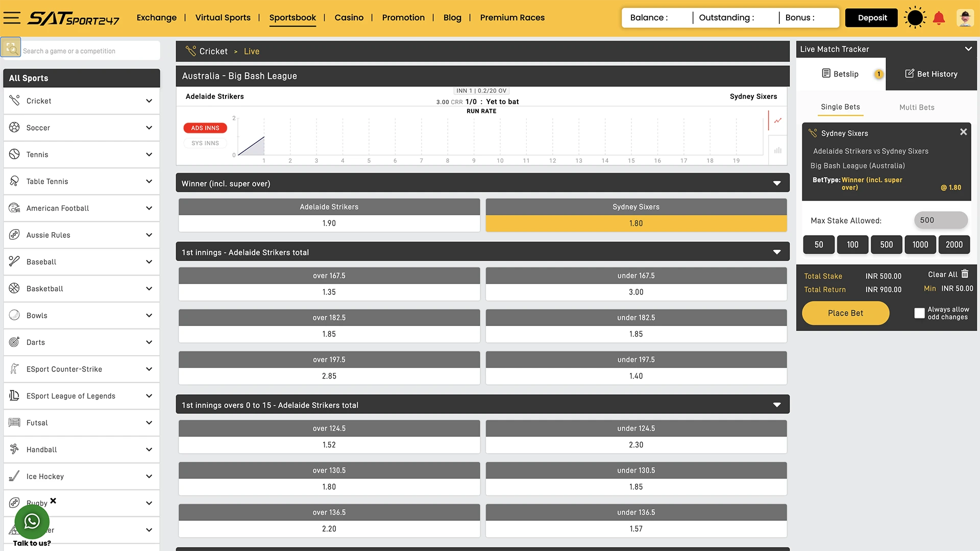980x551 pixels.
Task: Click the SATSport247 logo
Action: pos(73,18)
